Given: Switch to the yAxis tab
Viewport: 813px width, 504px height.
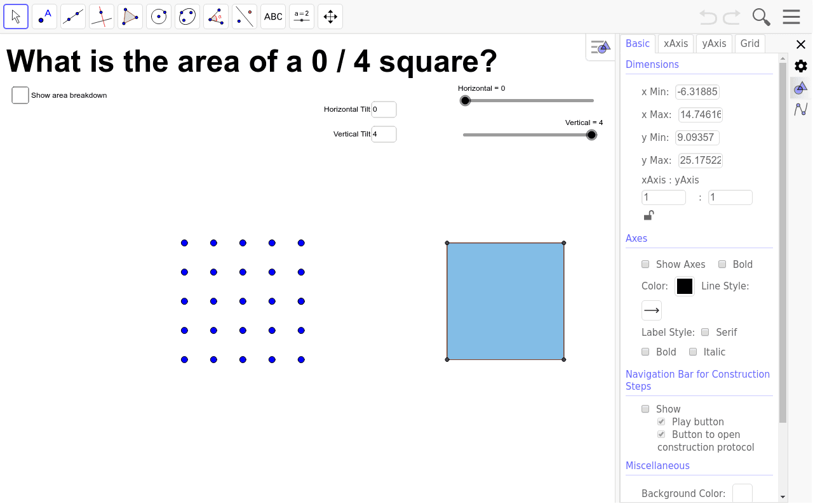Looking at the screenshot, I should click(x=715, y=43).
